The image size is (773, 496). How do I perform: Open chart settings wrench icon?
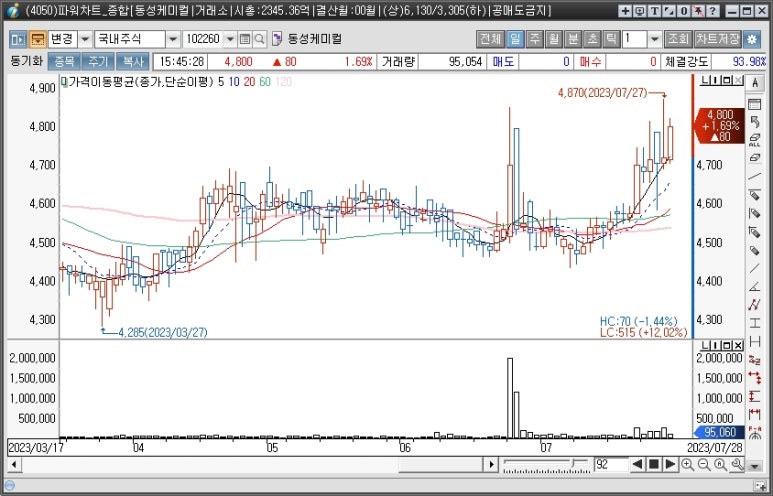(x=737, y=464)
